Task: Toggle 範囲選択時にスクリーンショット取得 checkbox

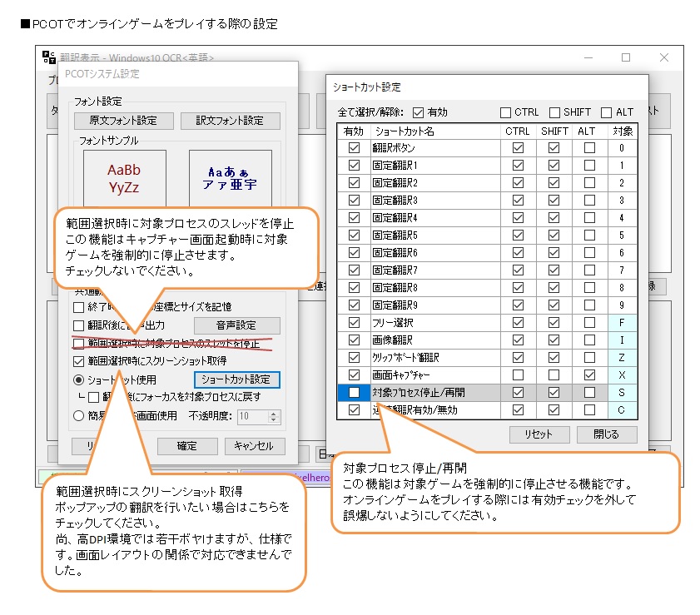Action: pos(78,361)
